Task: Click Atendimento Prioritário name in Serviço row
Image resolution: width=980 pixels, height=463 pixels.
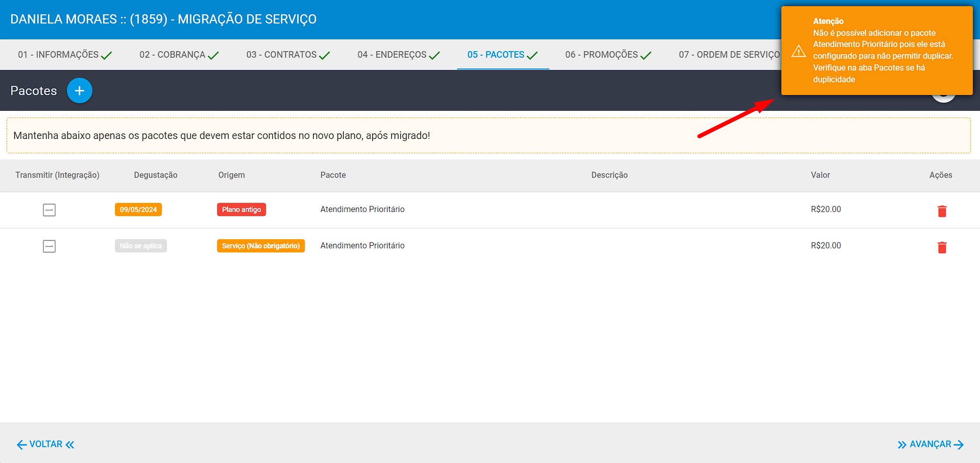Action: point(363,245)
